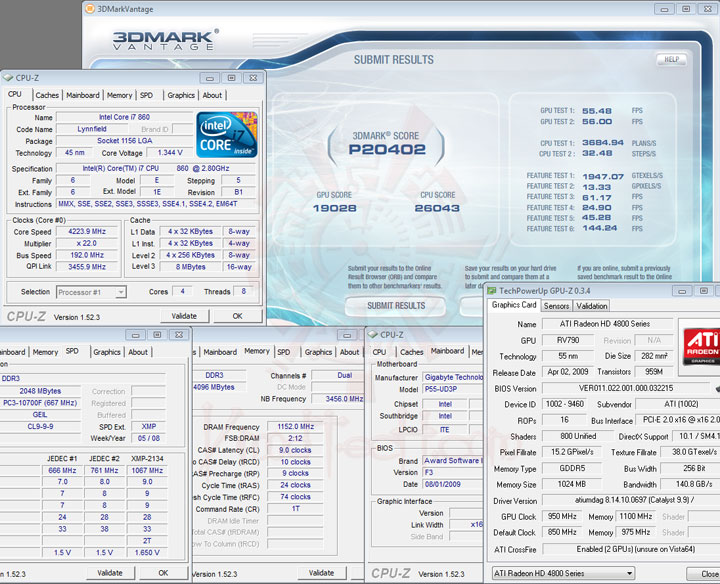Click the GPU Clock 950 MHz field

pyautogui.click(x=562, y=517)
